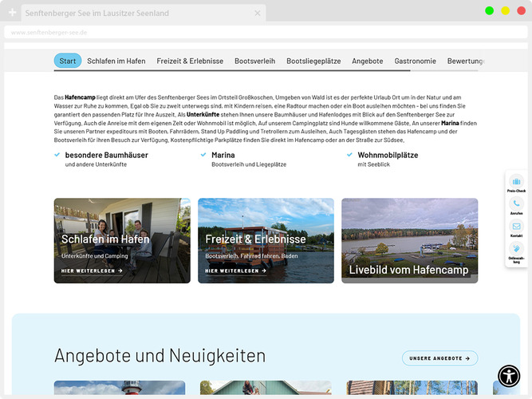
Task: Open the accessibility options icon
Action: click(x=509, y=376)
